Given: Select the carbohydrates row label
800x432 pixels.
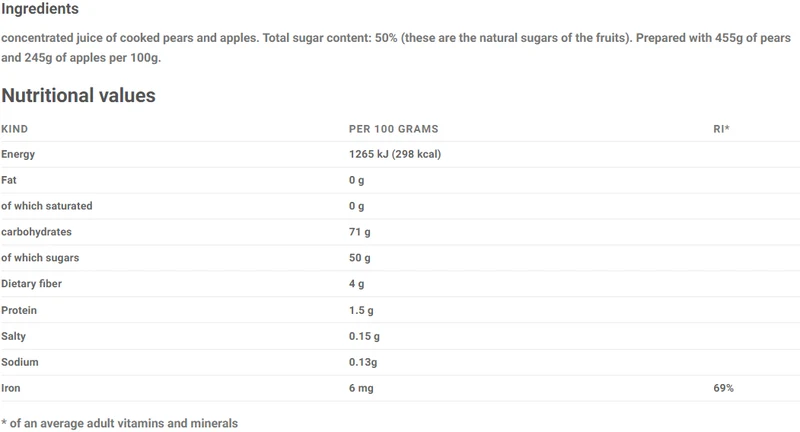Looking at the screenshot, I should click(36, 232).
